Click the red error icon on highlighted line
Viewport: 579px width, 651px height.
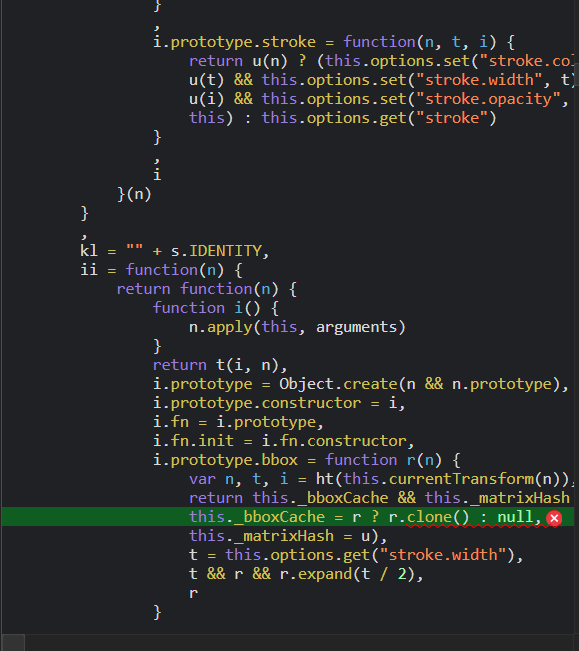(554, 518)
